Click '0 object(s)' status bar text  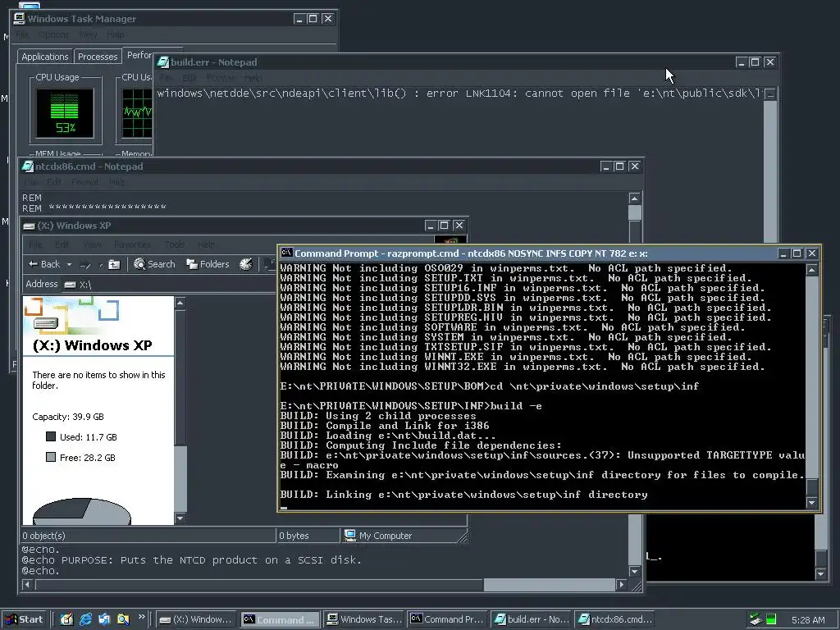point(44,536)
